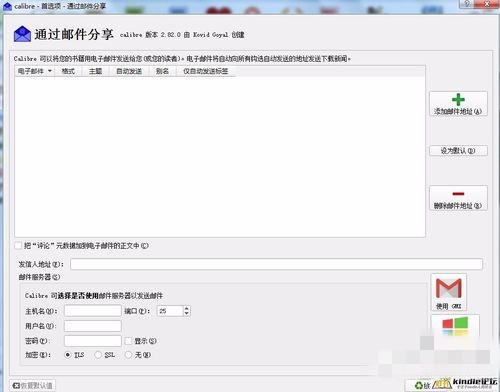The image size is (500, 392).
Task: Click the 主题 subject column header
Action: 95,71
